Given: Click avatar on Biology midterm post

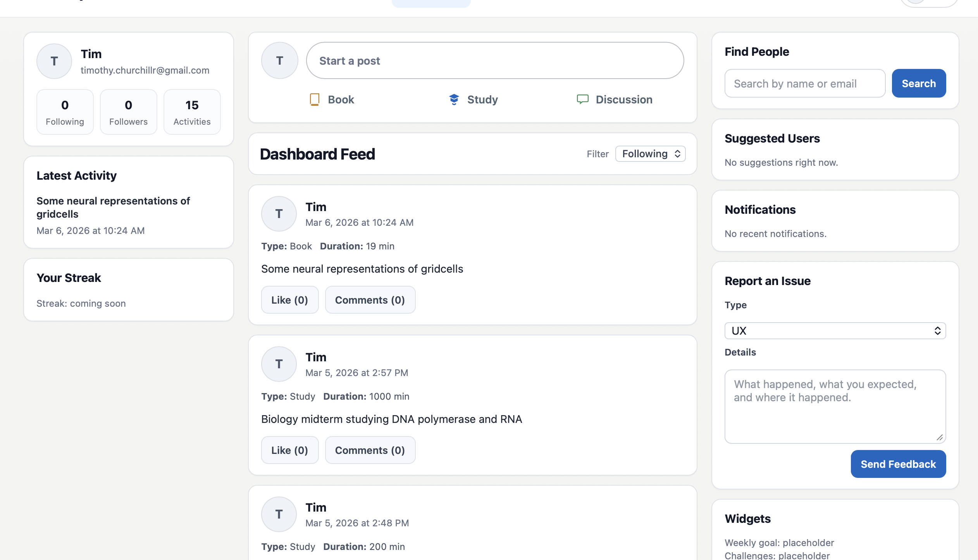Looking at the screenshot, I should click(279, 364).
